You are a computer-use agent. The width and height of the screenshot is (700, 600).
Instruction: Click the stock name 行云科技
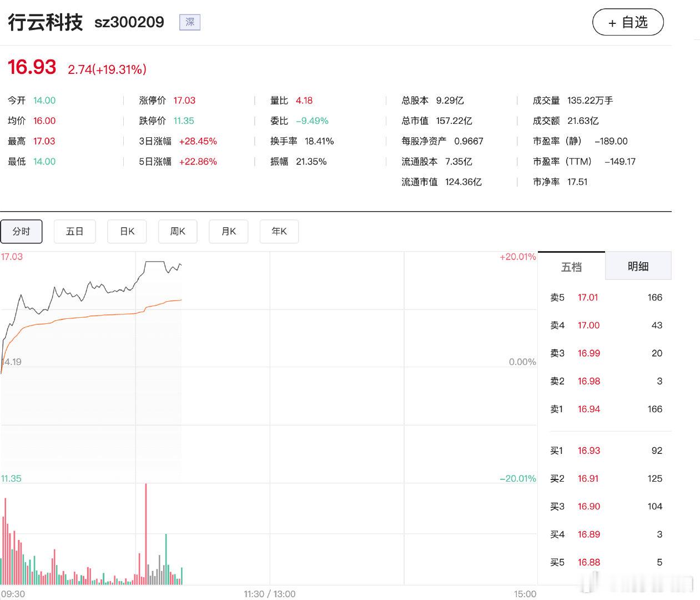coord(46,22)
